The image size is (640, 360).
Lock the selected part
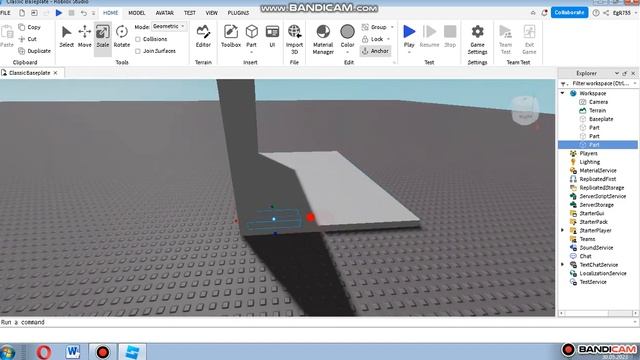pyautogui.click(x=372, y=39)
